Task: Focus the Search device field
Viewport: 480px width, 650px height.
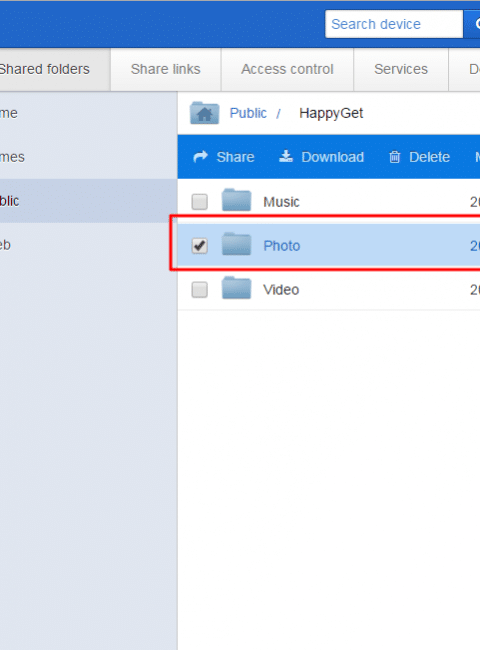Action: click(x=394, y=24)
